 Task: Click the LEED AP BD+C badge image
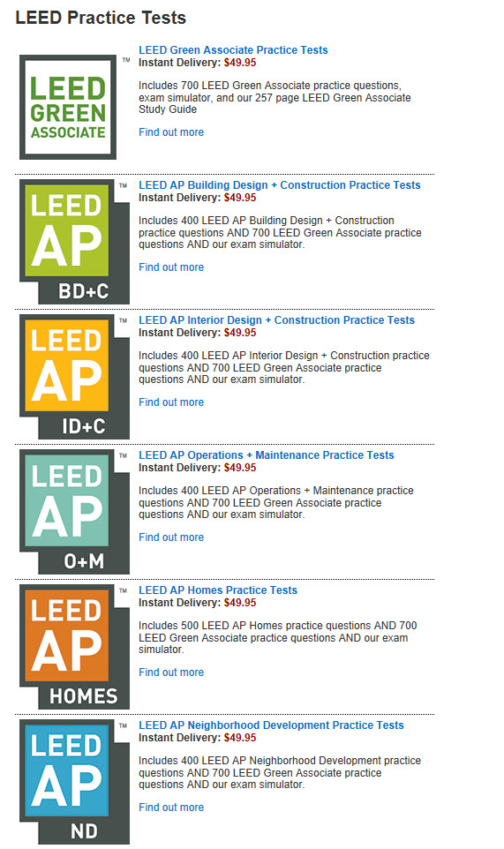75,242
